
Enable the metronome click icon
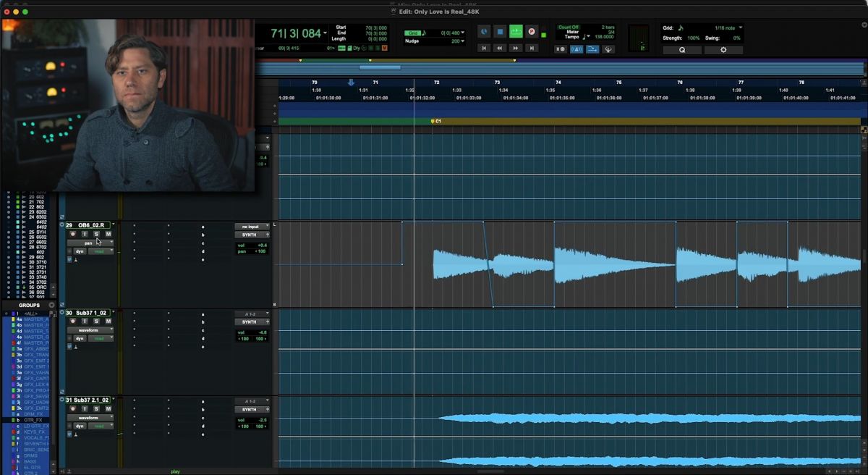click(575, 49)
